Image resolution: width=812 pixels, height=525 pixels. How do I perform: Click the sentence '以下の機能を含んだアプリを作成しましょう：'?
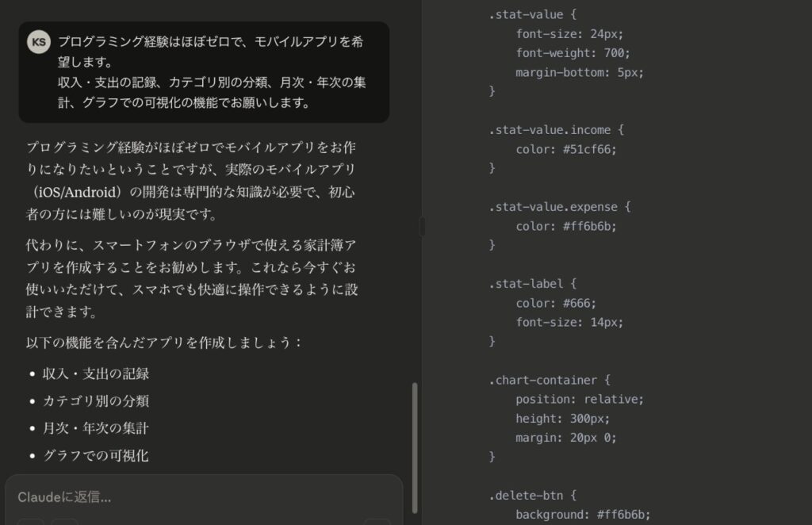pyautogui.click(x=164, y=343)
